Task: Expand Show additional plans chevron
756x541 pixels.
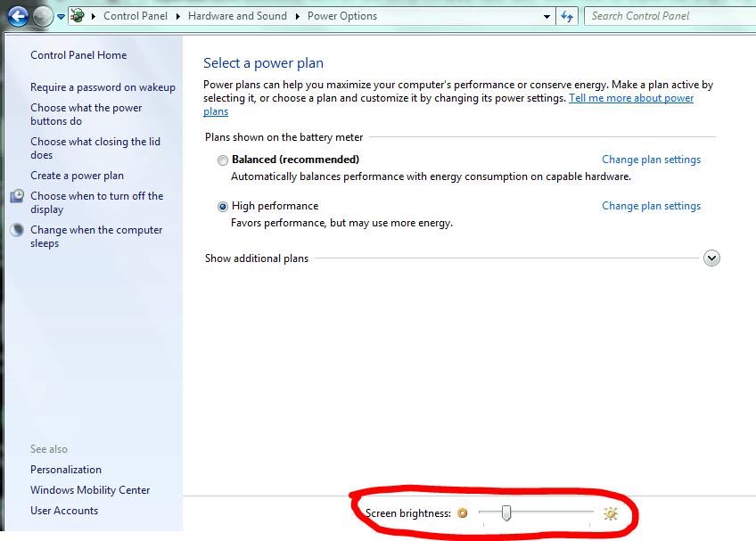Action: (711, 258)
